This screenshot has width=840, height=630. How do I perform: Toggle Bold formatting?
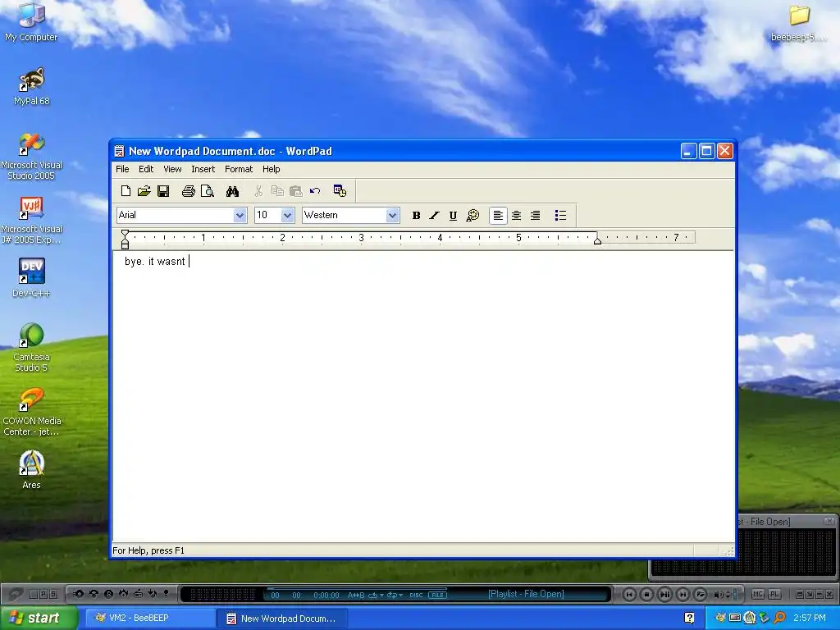[416, 216]
